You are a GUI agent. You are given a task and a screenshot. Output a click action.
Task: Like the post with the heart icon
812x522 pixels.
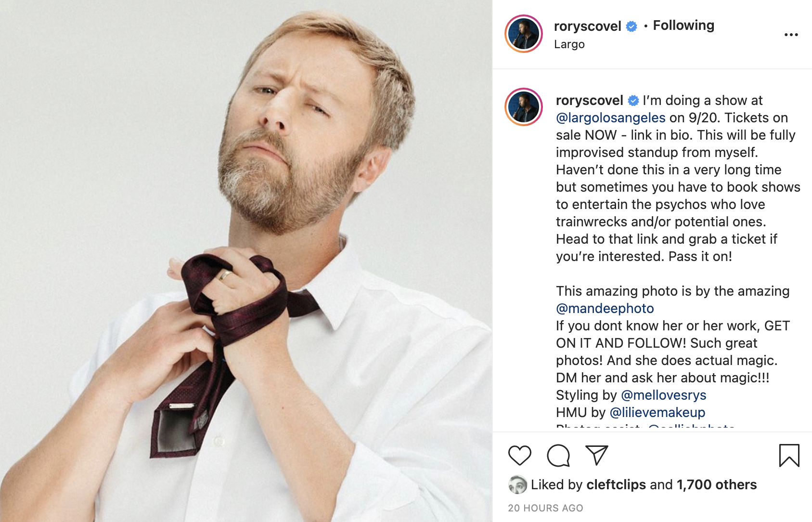tap(519, 455)
